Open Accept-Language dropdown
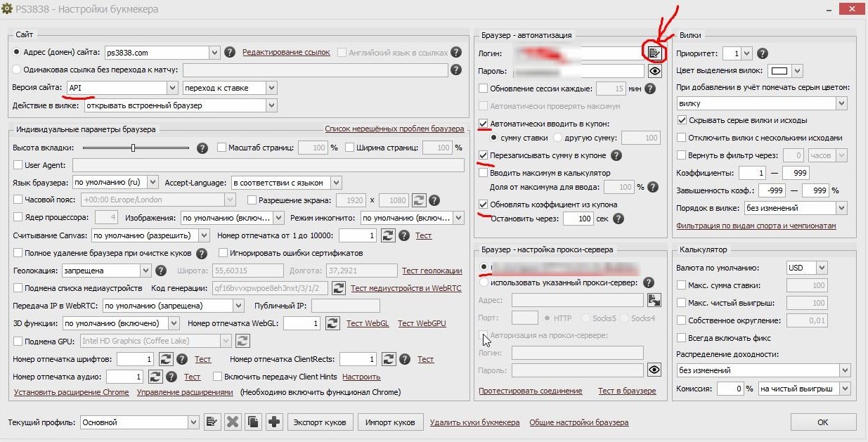This screenshot has width=868, height=442. [287, 183]
